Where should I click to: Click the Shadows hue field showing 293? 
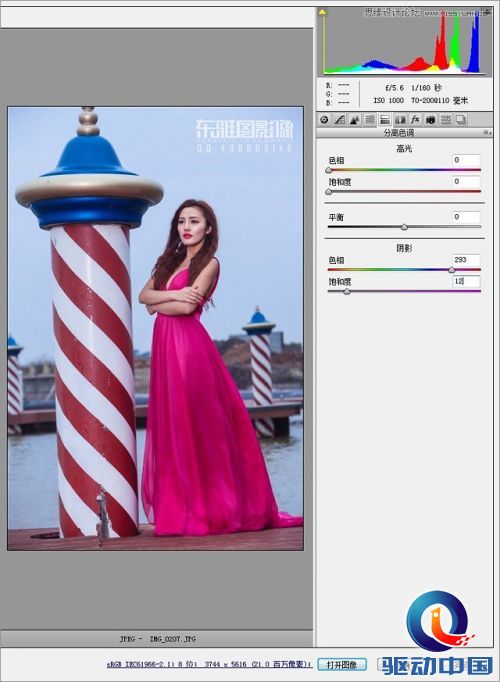click(466, 260)
